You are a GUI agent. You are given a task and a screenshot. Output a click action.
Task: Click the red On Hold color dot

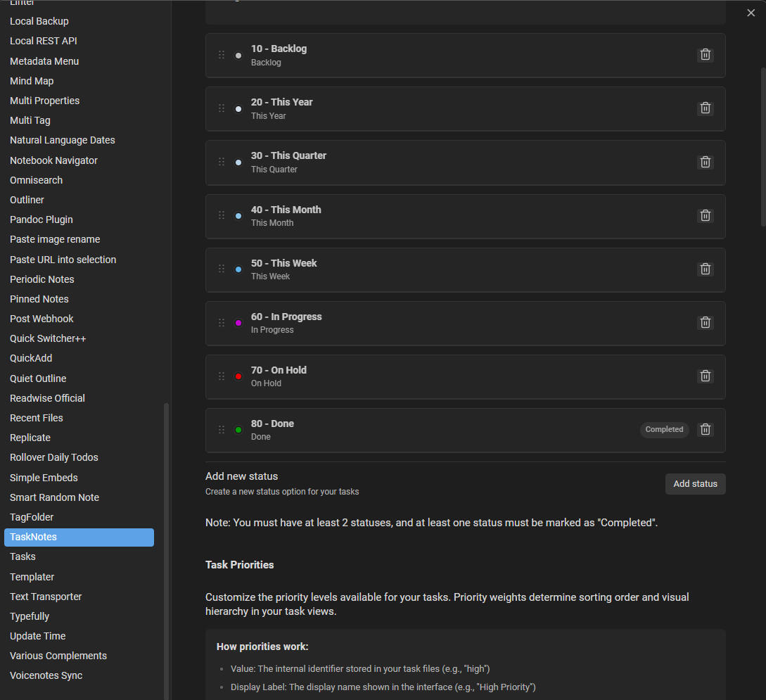click(238, 376)
